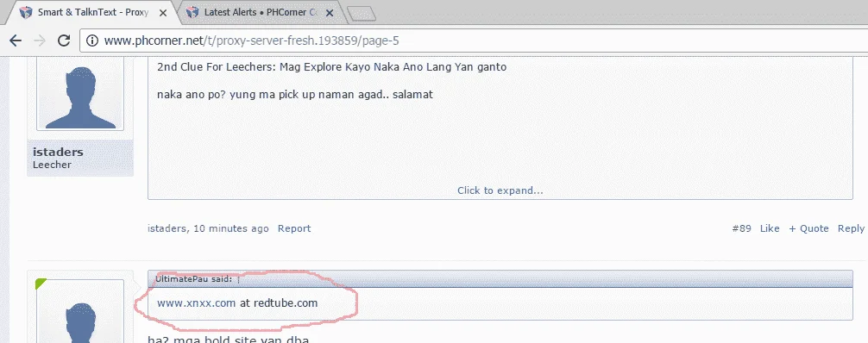Open the #89 post permalink
Screen dimensions: 868x343
[742, 228]
